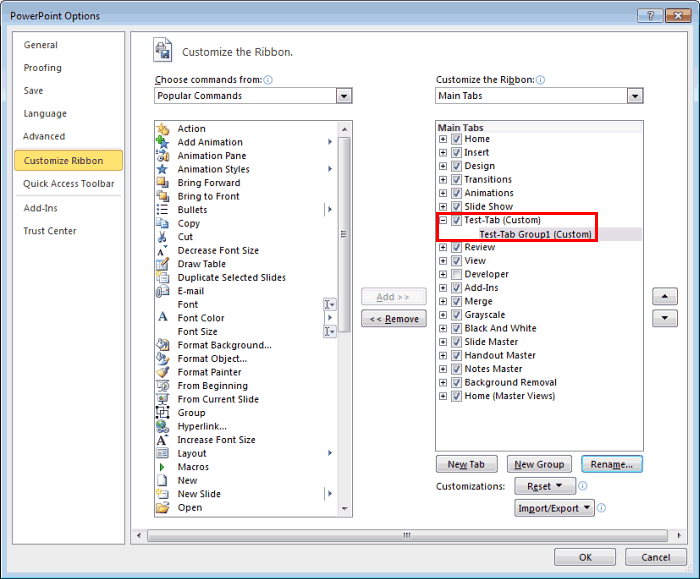Uncheck the Home tab checkbox

pyautogui.click(x=456, y=139)
